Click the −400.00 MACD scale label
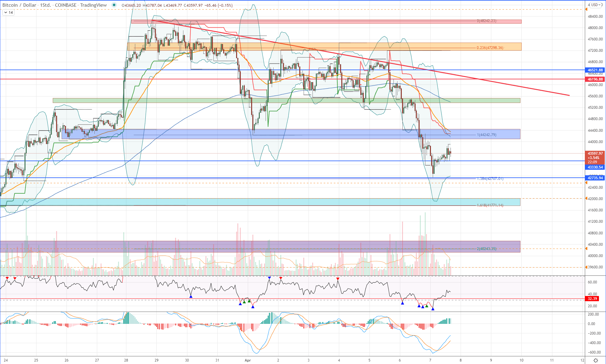606x364 pixels. click(x=594, y=343)
